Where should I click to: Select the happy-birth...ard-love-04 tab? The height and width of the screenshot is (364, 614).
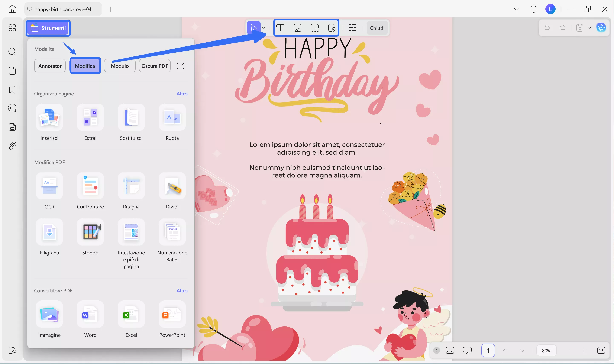pos(62,9)
